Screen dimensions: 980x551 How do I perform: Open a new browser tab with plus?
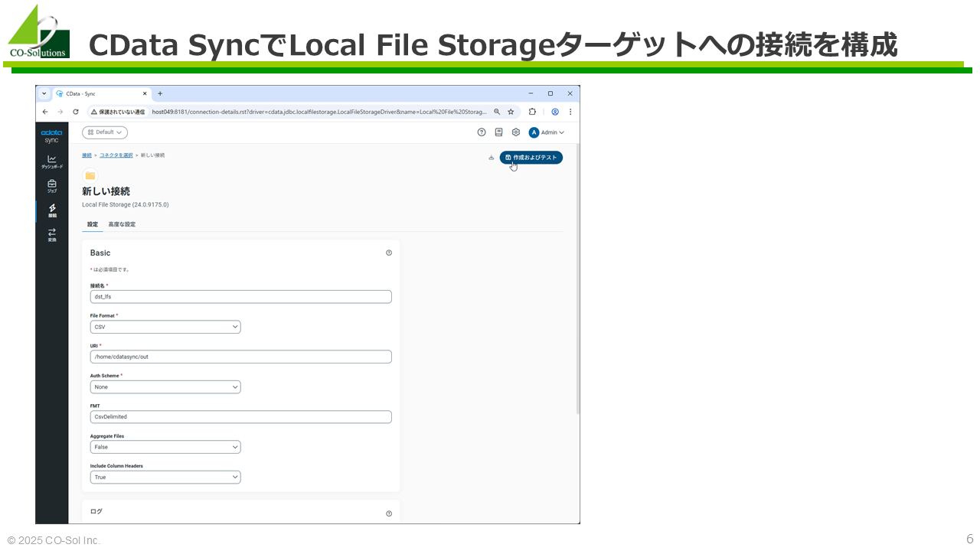(x=160, y=93)
